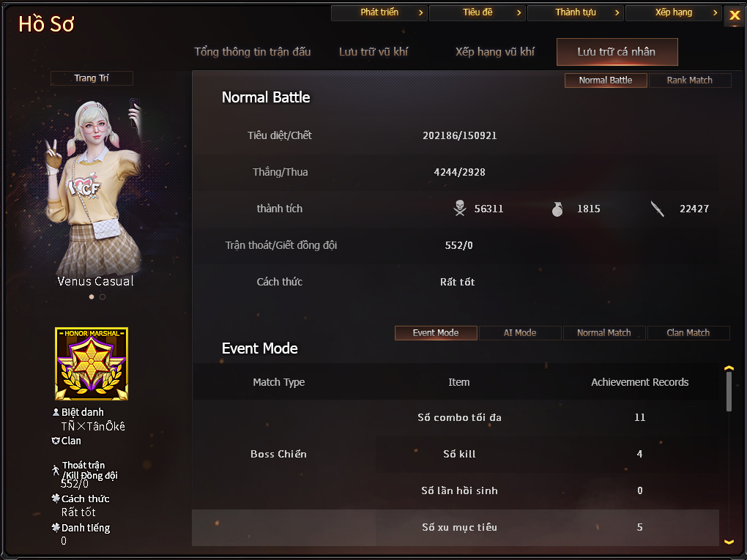747x560 pixels.
Task: Show AI Mode records
Action: [520, 333]
